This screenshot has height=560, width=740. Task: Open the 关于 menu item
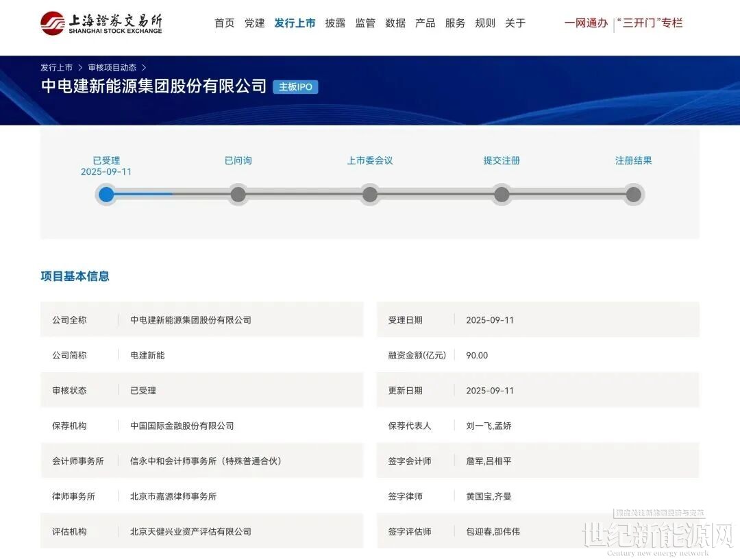coord(515,23)
